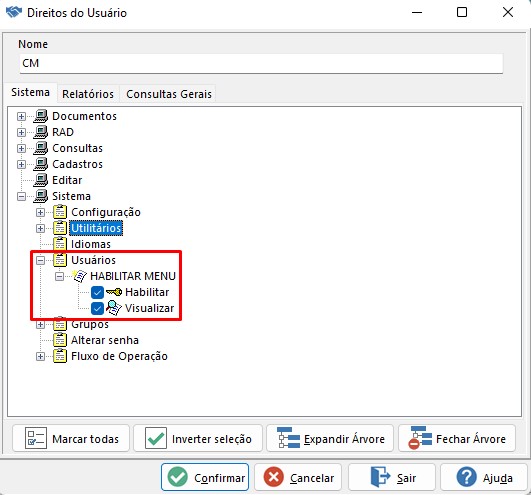Select the RAD label in tree
531x495 pixels.
[x=63, y=132]
